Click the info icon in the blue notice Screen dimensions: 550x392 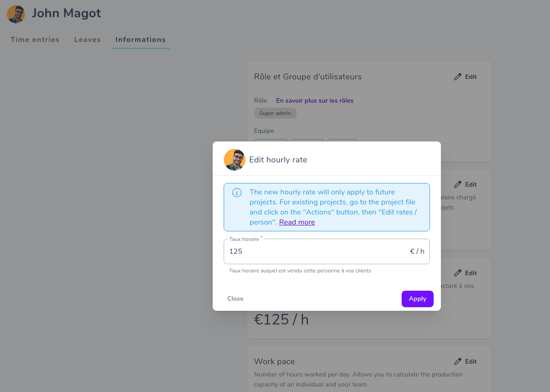pyautogui.click(x=237, y=193)
